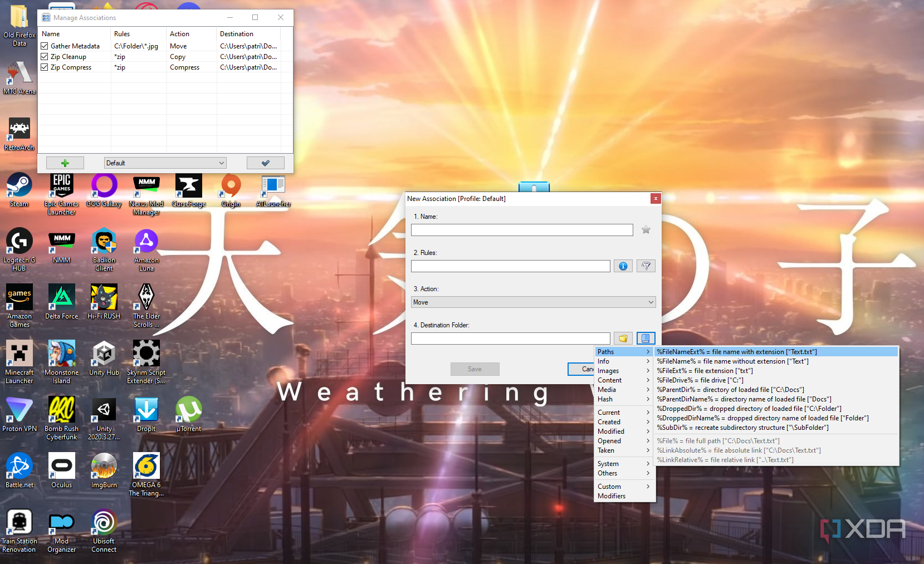
Task: Click the Rules input field
Action: pyautogui.click(x=511, y=266)
